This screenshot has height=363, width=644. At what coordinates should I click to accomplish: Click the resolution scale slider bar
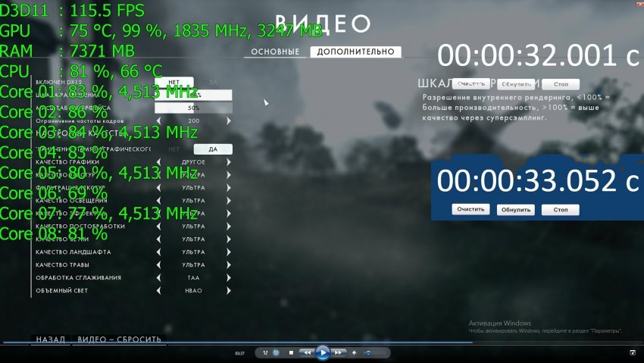pos(193,95)
